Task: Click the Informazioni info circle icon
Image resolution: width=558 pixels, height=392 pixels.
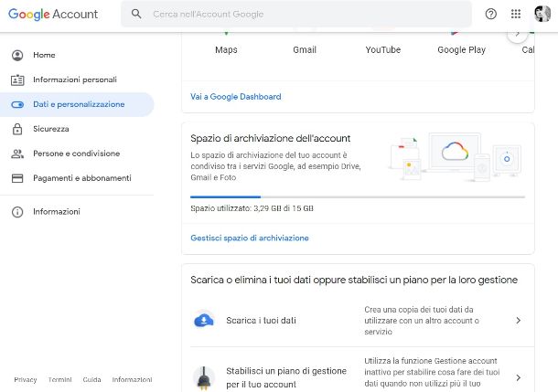Action: 17,212
